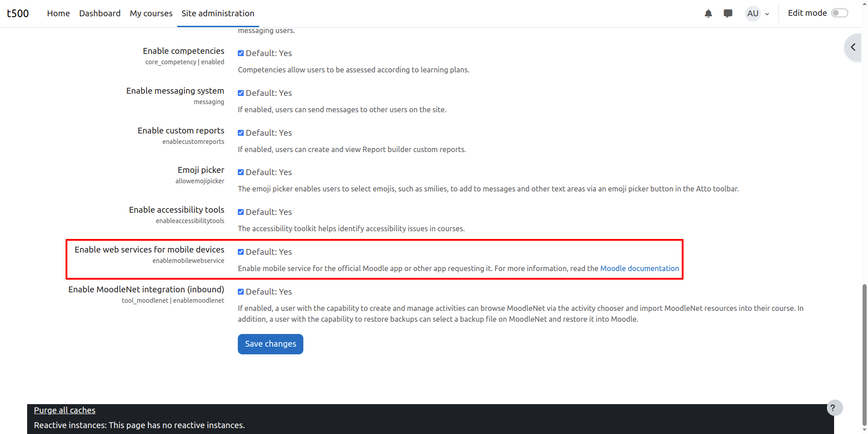This screenshot has height=434, width=868.
Task: Expand the user menu dropdown arrow
Action: [x=767, y=14]
